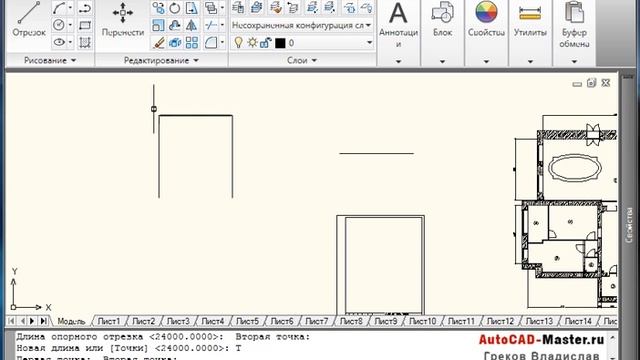This screenshot has height=360, width=640.
Task: Open the Свойства color wheel panel
Action: point(486,33)
